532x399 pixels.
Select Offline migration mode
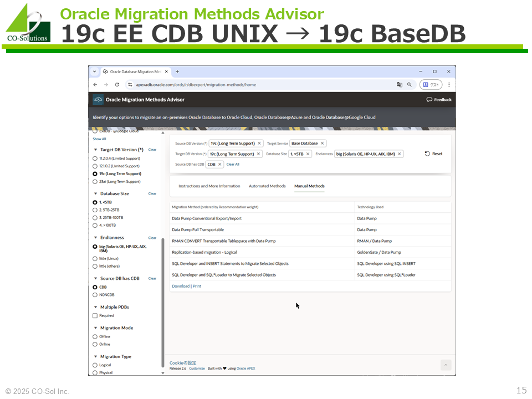click(x=95, y=337)
